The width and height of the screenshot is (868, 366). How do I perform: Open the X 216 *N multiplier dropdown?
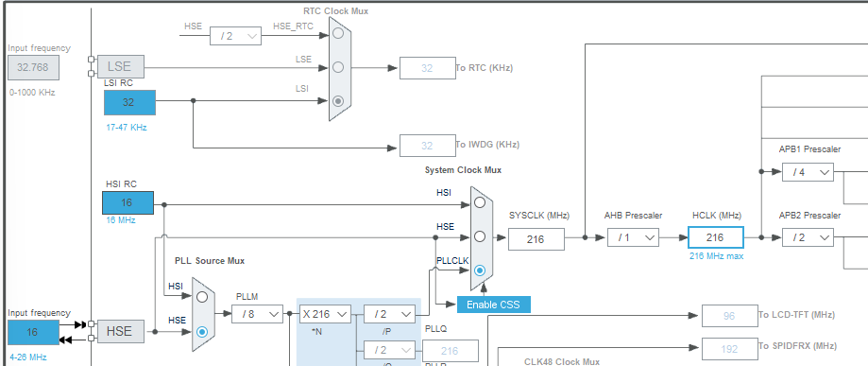(325, 314)
